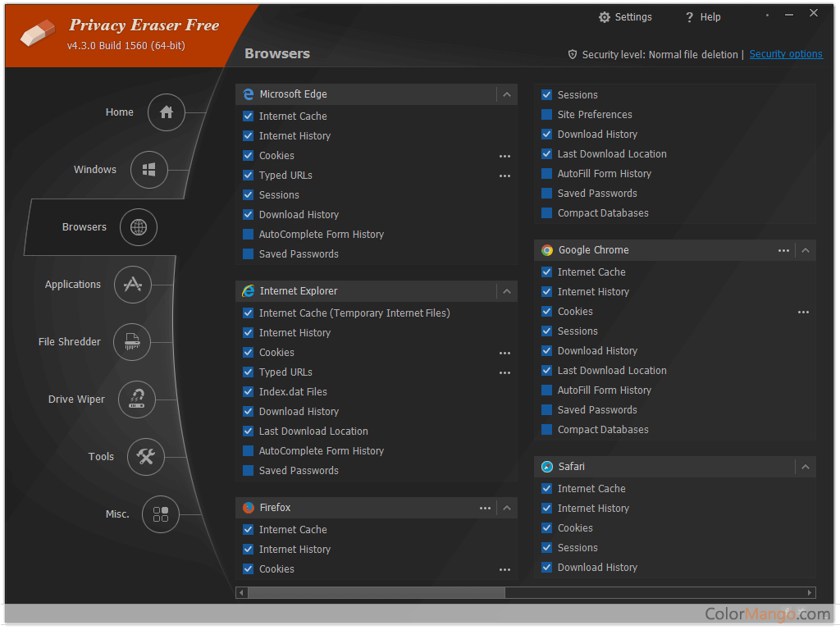Open the File Shredder menu label
The width and height of the screenshot is (840, 630).
70,342
